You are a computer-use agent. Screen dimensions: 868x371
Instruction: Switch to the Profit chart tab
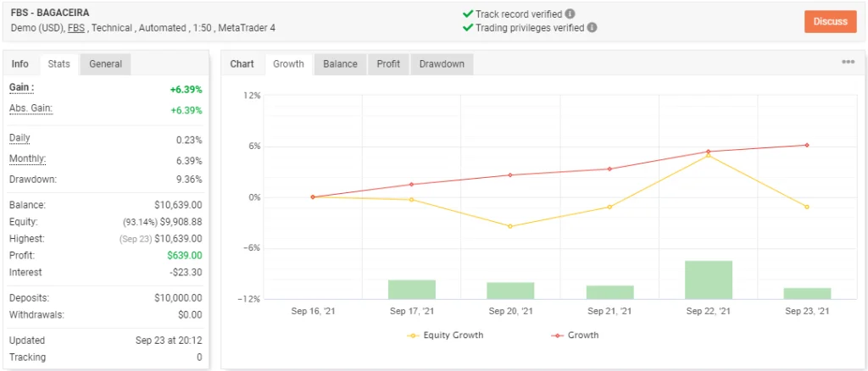[388, 64]
